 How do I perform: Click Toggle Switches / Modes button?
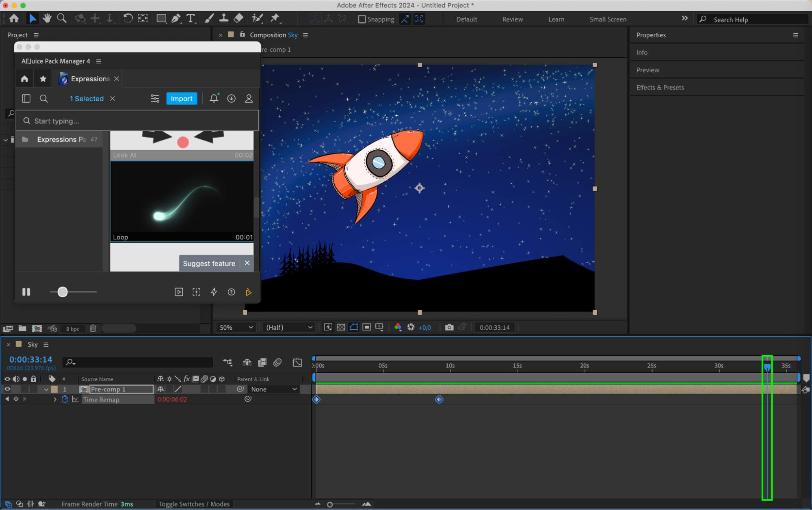click(194, 504)
